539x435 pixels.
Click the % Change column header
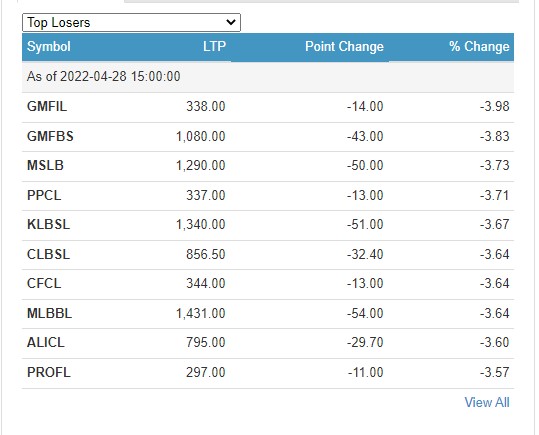pyautogui.click(x=479, y=46)
